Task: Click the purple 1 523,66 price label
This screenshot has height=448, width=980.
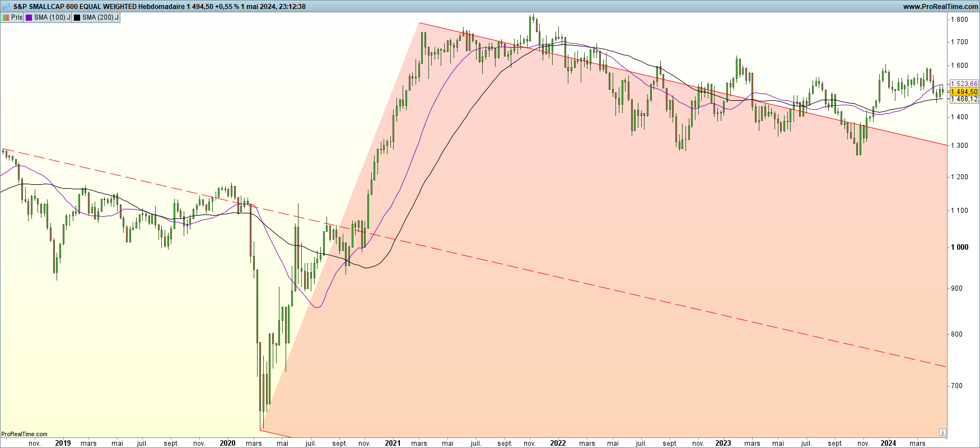Action: tap(964, 84)
